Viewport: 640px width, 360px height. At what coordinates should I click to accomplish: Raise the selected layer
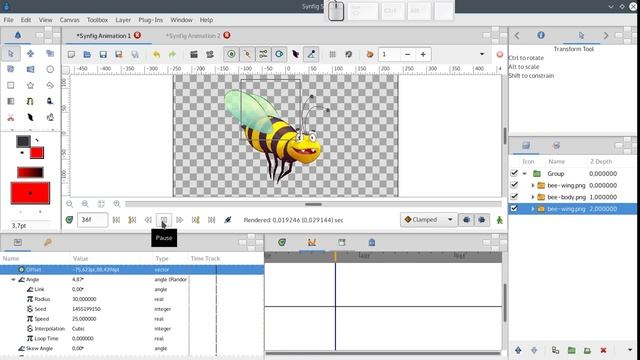click(x=518, y=350)
